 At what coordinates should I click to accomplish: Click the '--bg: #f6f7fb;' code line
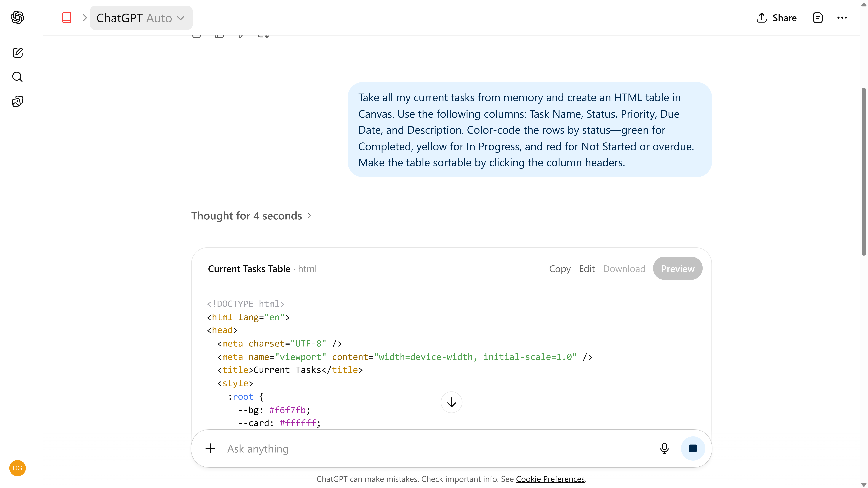pyautogui.click(x=274, y=410)
